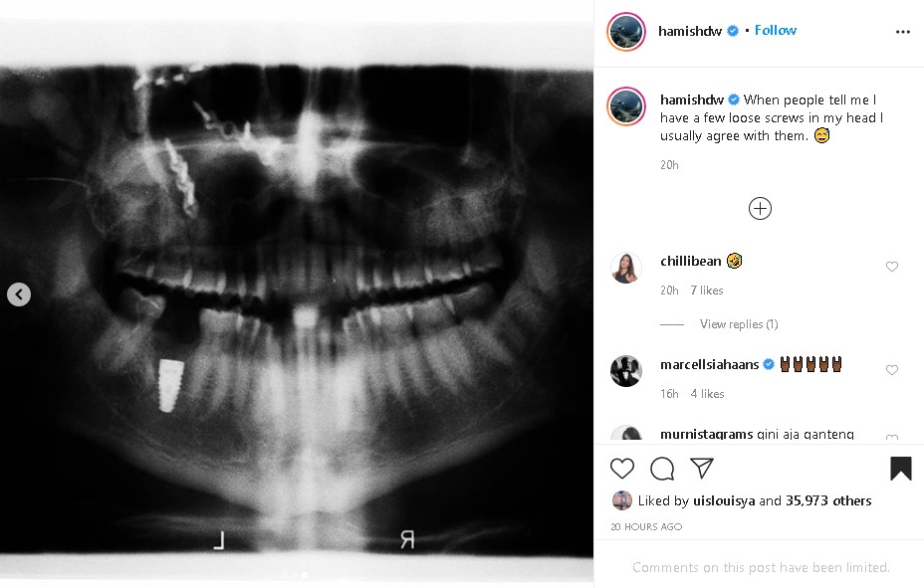924x588 pixels.
Task: Like marcellsiahaans' comment with the heart
Action: (891, 370)
